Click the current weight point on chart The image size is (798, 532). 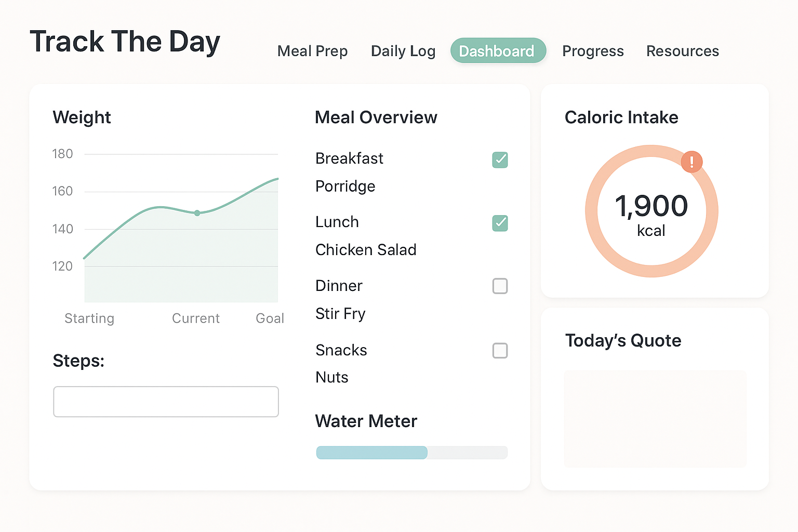pos(197,213)
